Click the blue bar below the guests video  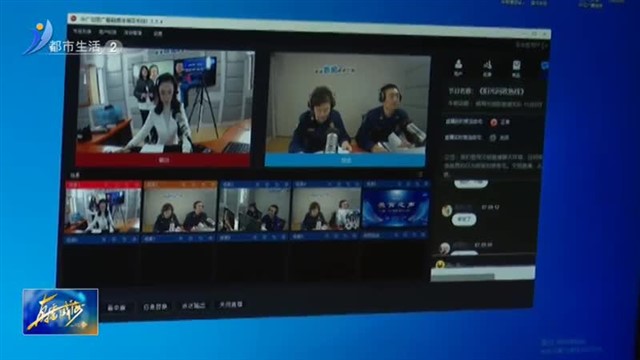pos(345,160)
